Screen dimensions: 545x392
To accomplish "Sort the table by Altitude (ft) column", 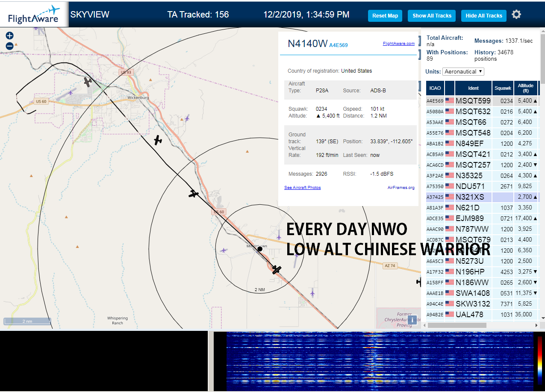I will click(526, 88).
